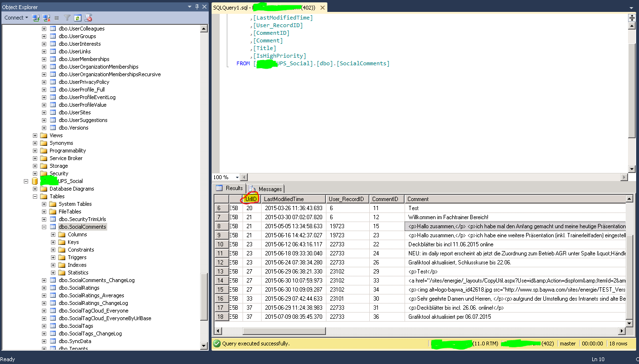Click the Connect Object Explorer icon
This screenshot has height=364, width=639.
point(36,18)
